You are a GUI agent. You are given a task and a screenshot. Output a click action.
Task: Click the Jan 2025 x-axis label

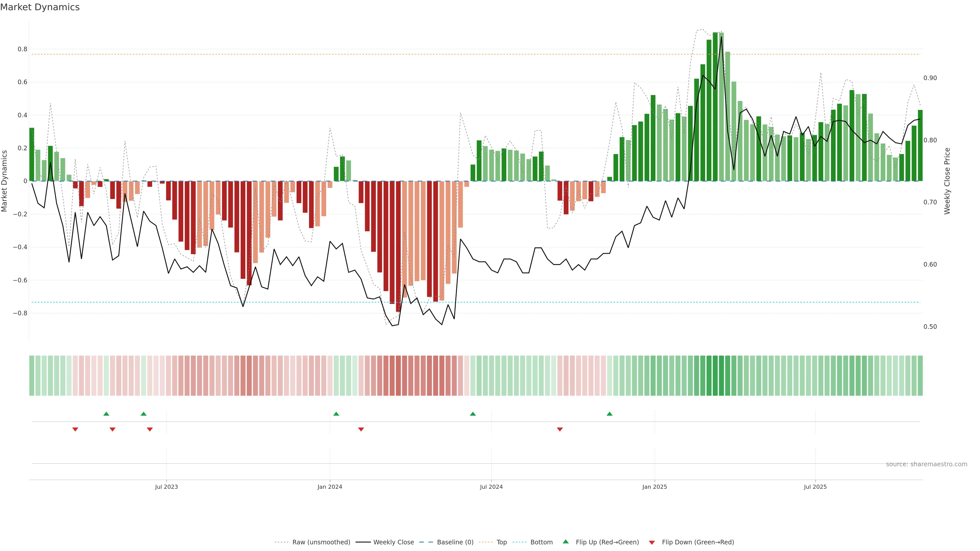coord(654,487)
